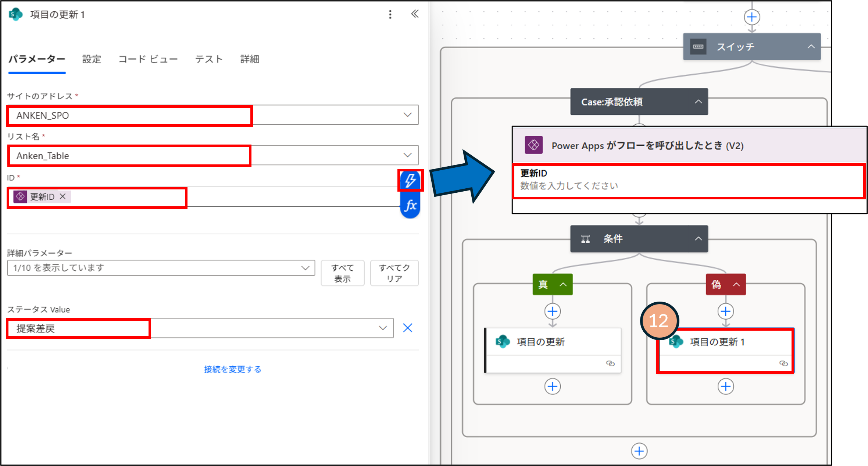Click the dynamic content lightning icon

(x=410, y=180)
